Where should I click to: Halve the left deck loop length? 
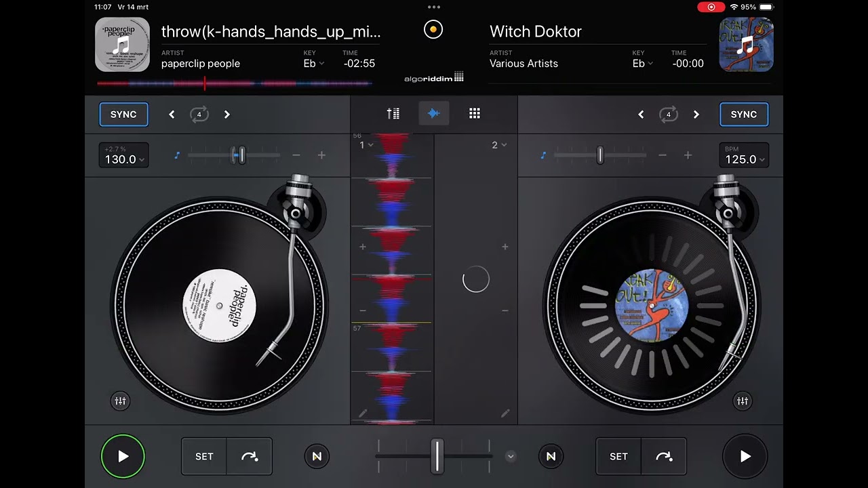coord(172,115)
